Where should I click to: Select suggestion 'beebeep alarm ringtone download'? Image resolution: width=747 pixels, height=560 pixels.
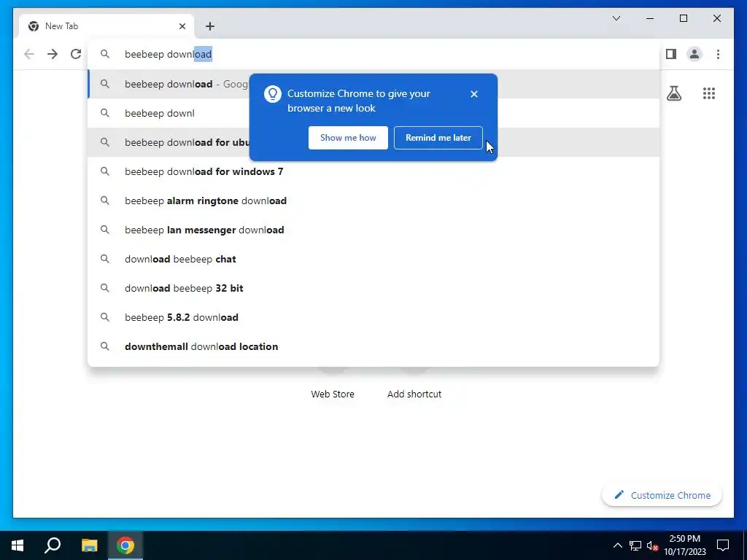[373, 201]
